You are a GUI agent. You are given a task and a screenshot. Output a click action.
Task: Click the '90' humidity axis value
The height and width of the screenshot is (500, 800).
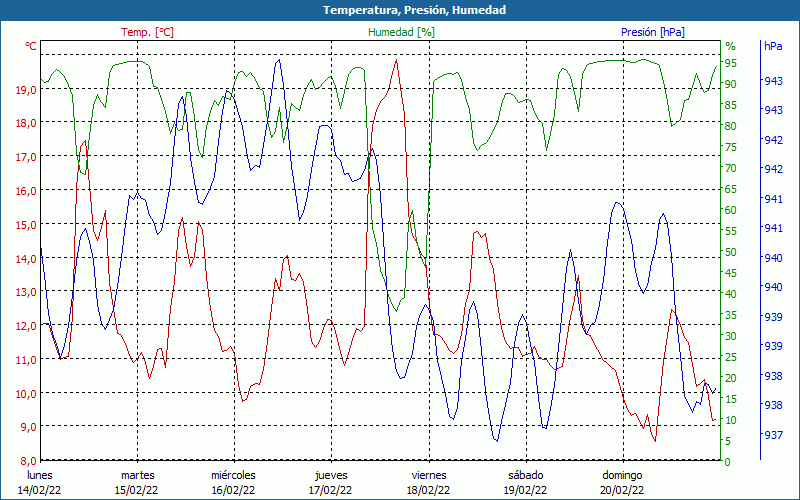(730, 84)
